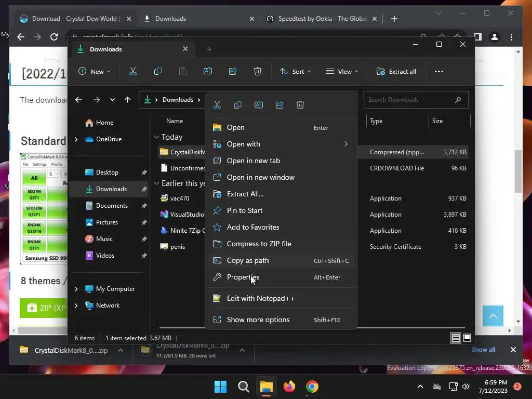Click the Share icon in Explorer toolbar
532x399 pixels.
click(233, 71)
